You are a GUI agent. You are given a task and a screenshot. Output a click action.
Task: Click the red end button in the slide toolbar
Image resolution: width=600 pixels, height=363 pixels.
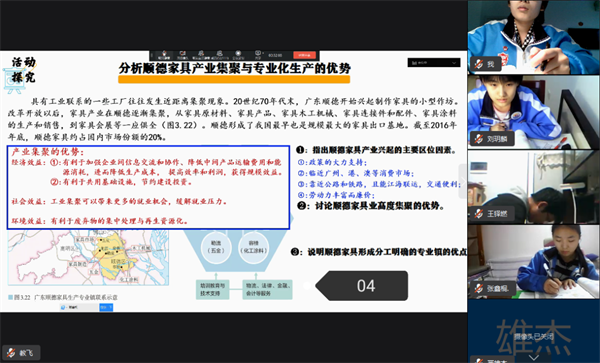(x=305, y=55)
